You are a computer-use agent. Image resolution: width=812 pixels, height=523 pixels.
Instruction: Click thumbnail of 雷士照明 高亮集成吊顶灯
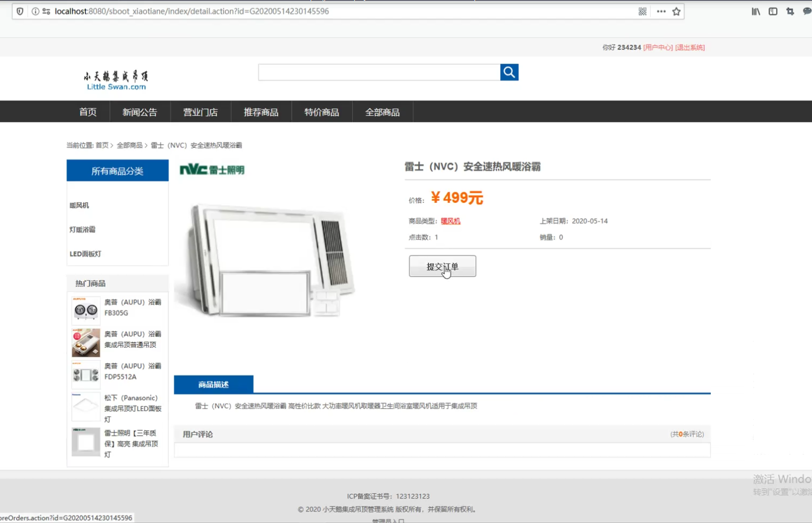click(86, 442)
